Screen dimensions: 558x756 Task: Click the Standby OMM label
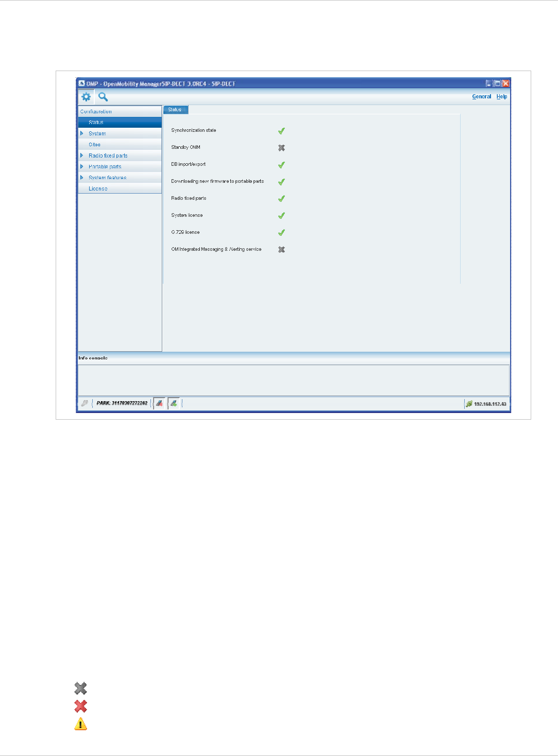(x=185, y=147)
